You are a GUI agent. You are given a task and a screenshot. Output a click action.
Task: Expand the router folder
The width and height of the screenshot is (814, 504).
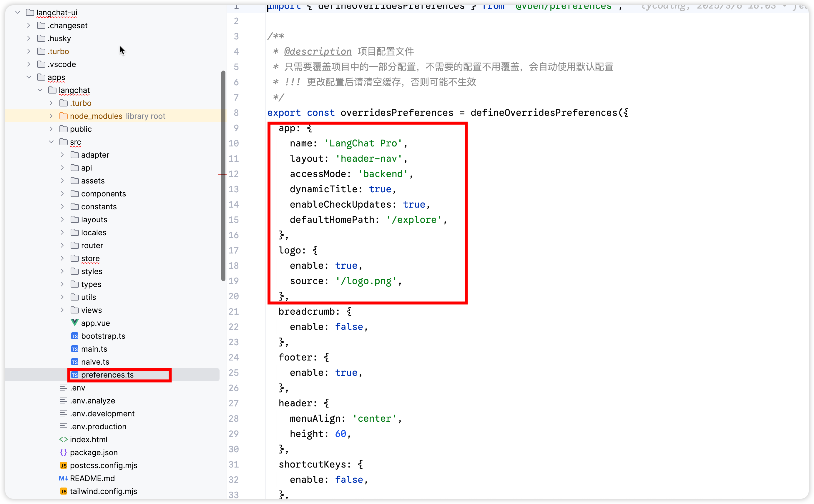(62, 245)
